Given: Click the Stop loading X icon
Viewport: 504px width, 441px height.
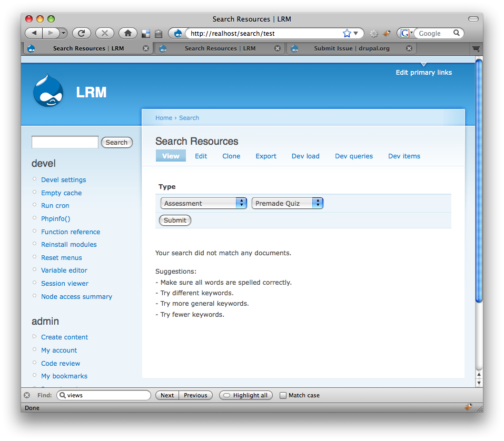Looking at the screenshot, I should tap(104, 33).
